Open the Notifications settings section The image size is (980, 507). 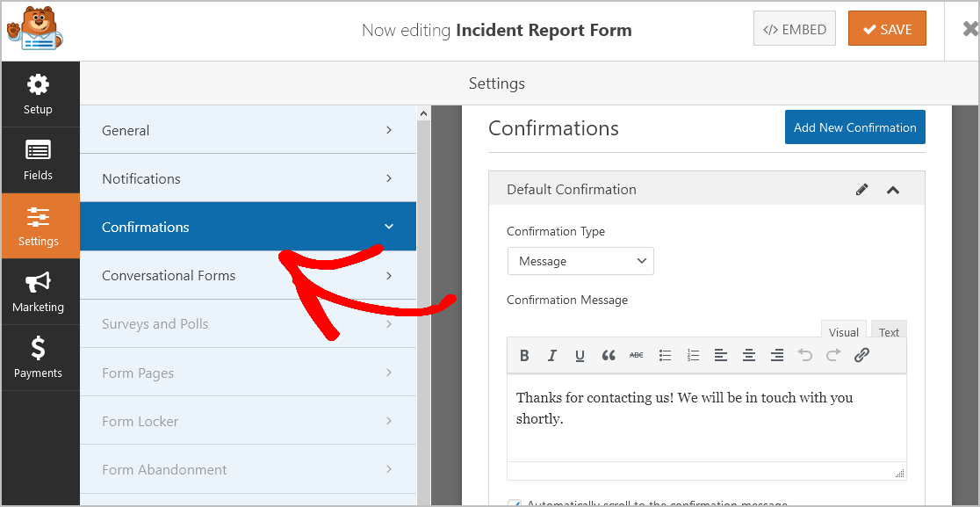(x=249, y=178)
